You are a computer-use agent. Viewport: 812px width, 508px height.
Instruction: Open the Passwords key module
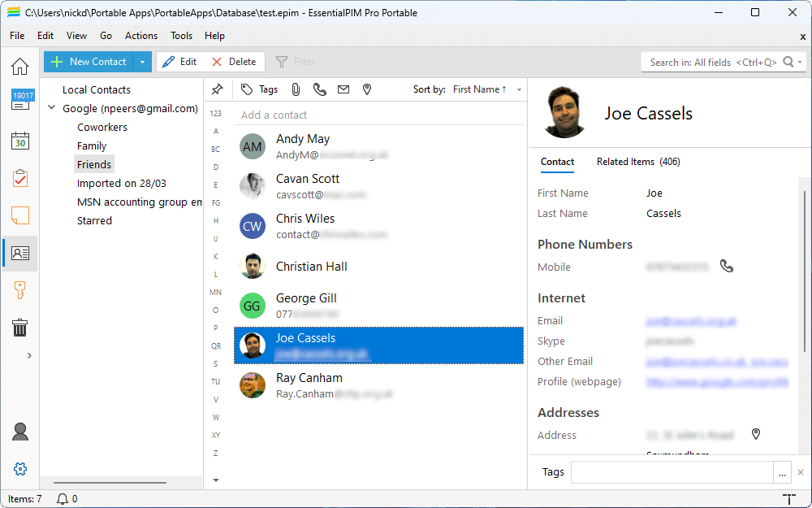[19, 290]
